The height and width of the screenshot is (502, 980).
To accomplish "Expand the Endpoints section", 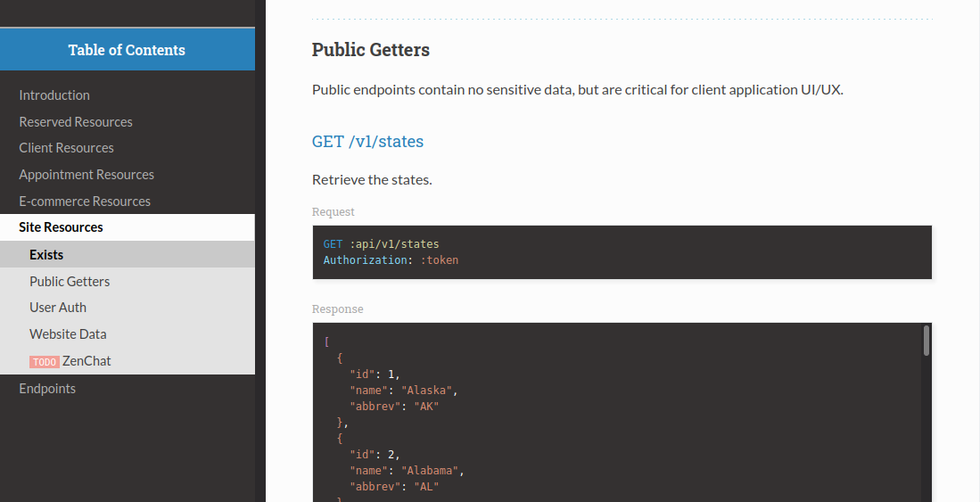I will pos(47,389).
